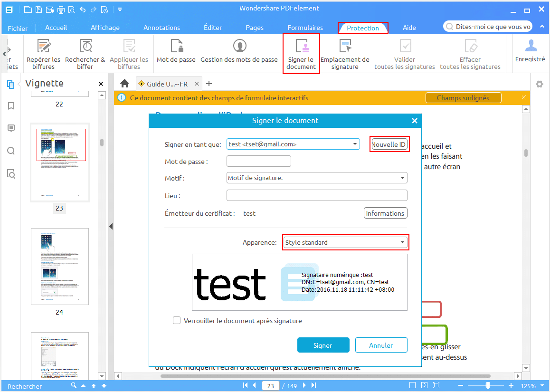The height and width of the screenshot is (392, 550).
Task: Open the bookmarks panel in the sidebar
Action: 11,106
